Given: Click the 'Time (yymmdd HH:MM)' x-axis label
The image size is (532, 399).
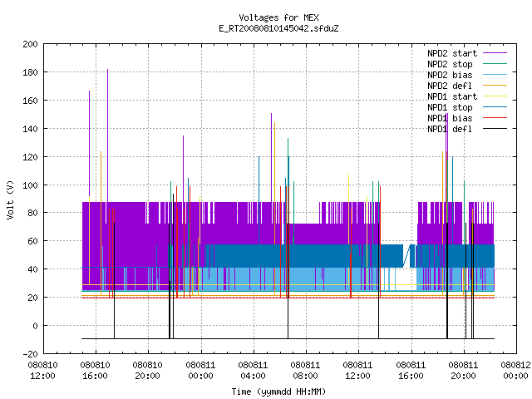Looking at the screenshot, I should click(x=278, y=392).
